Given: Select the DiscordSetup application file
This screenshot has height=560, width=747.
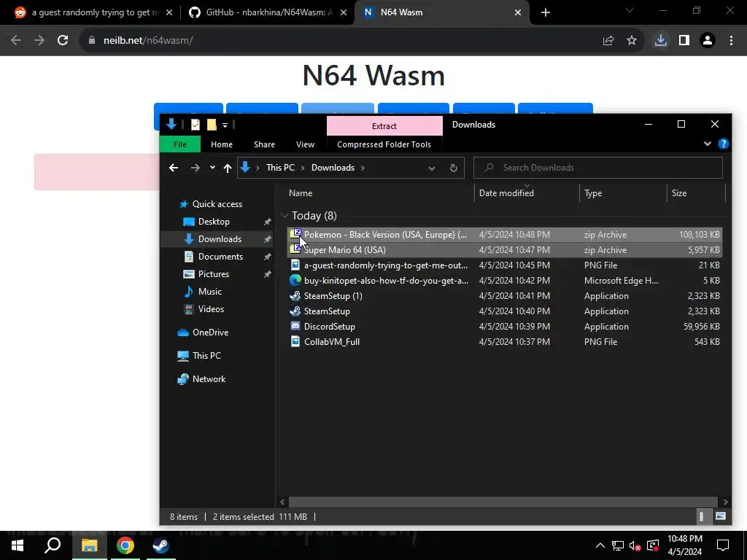Looking at the screenshot, I should tap(505, 327).
